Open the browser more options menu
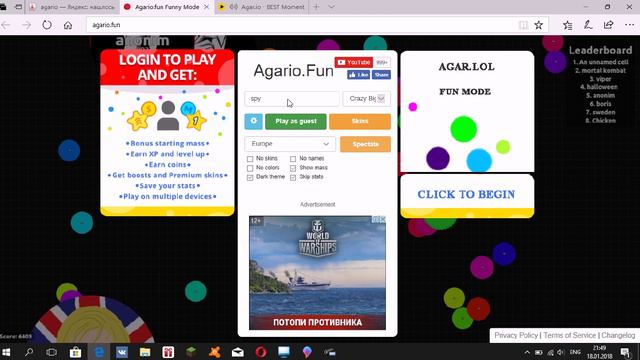 pyautogui.click(x=629, y=25)
